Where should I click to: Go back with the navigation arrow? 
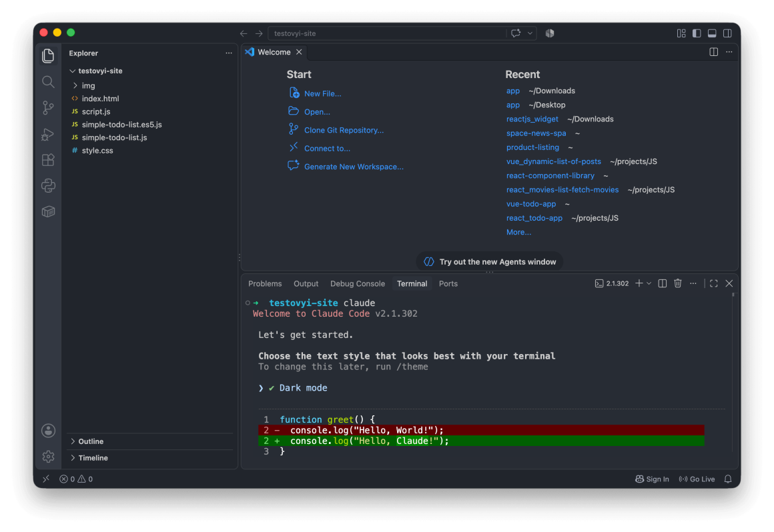click(x=244, y=33)
